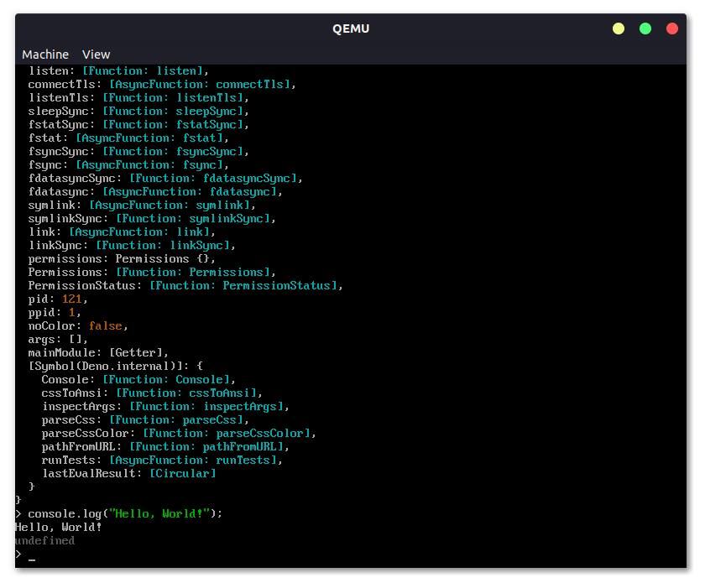Click the noColor false value
The width and height of the screenshot is (705, 588).
[x=106, y=325]
